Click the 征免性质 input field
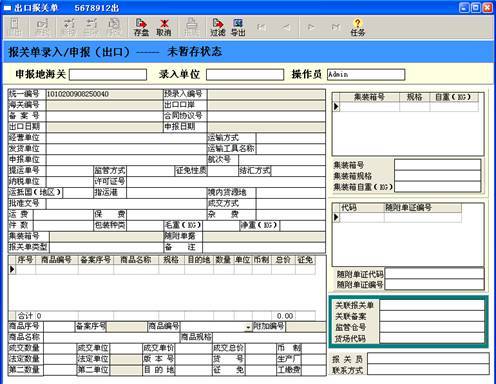The height and width of the screenshot is (384, 496). pos(222,171)
